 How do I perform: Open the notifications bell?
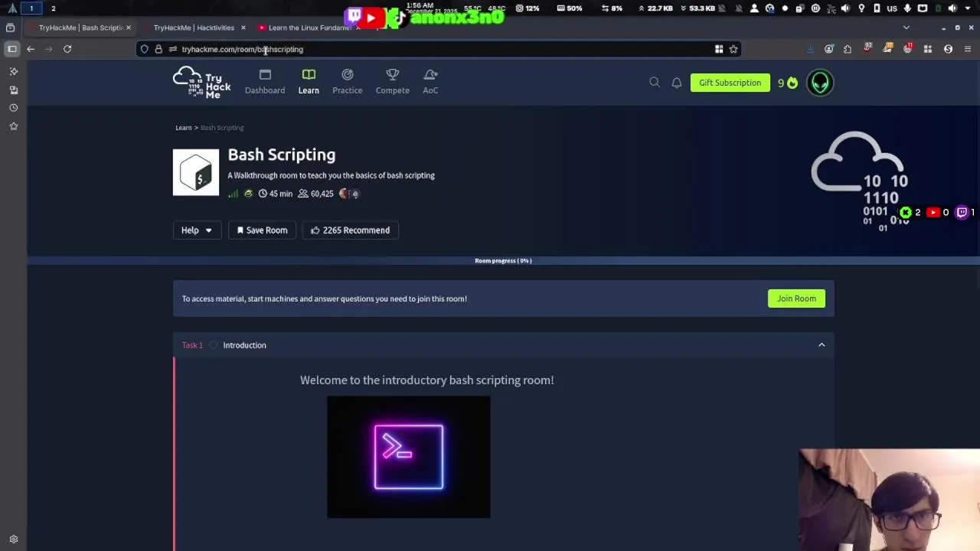coord(677,82)
